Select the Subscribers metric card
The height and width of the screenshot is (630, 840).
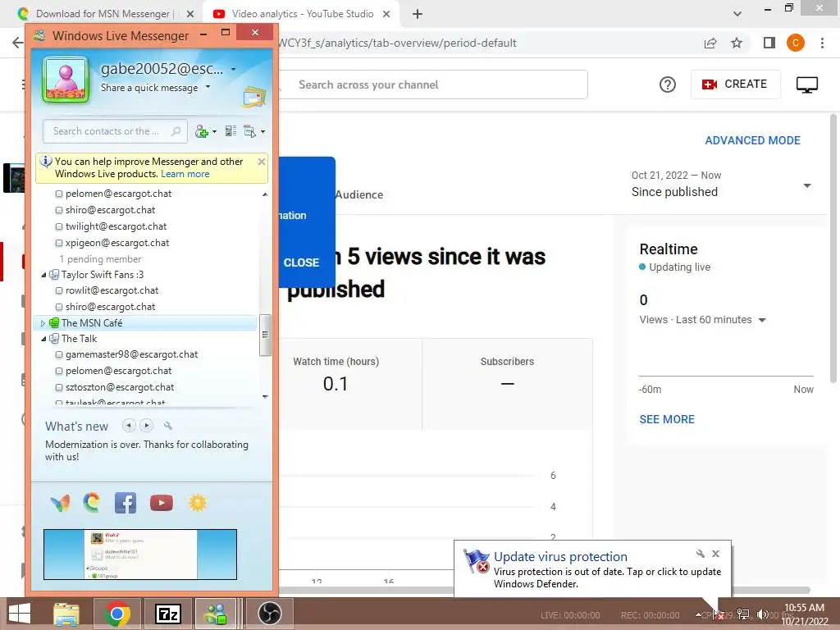507,384
